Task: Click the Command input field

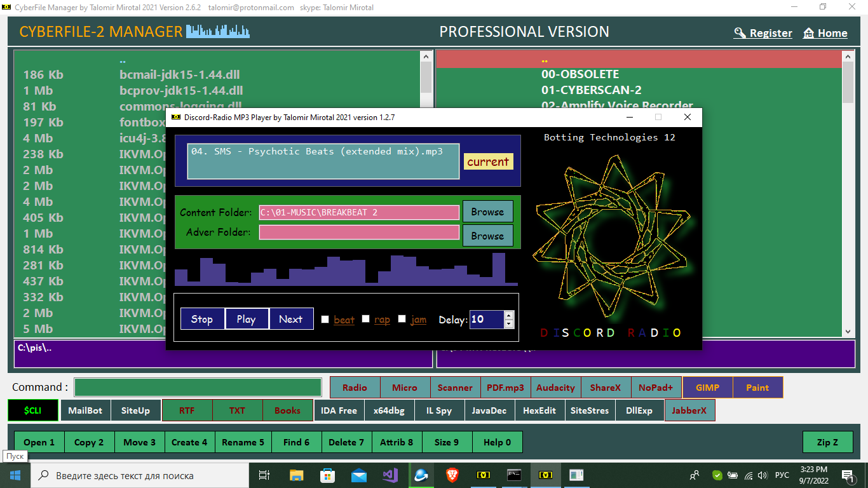Action: [x=198, y=388]
